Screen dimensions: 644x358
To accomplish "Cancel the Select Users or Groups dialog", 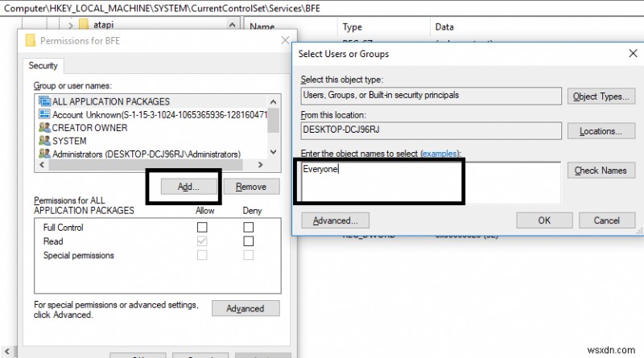I will point(607,220).
